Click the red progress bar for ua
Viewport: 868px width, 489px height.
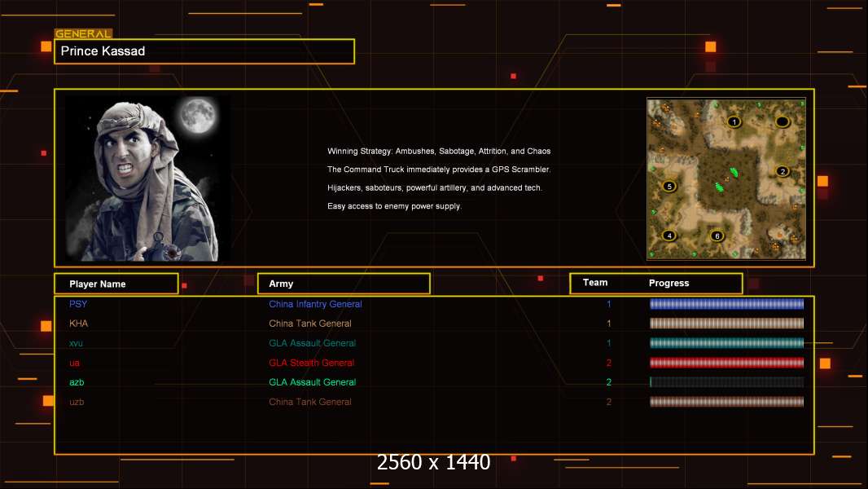(726, 363)
